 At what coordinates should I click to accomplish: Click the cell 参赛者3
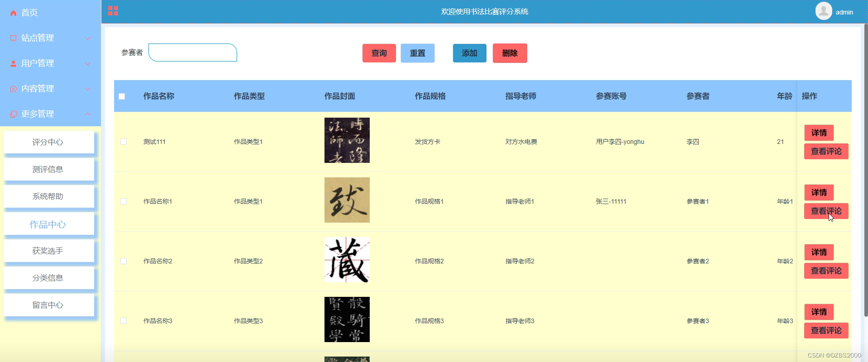tap(698, 321)
